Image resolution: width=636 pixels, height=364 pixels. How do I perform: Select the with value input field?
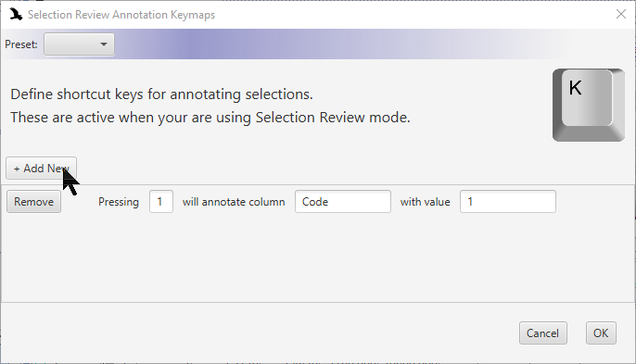pyautogui.click(x=508, y=202)
